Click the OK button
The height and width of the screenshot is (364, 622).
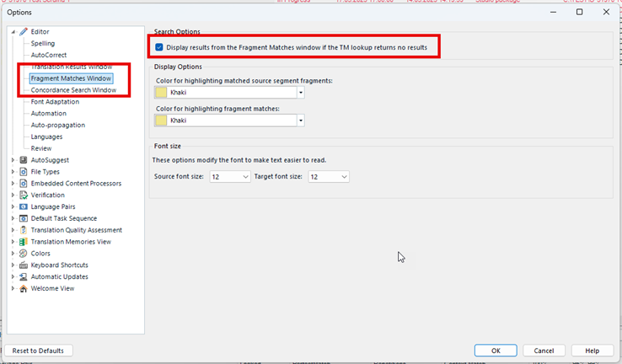point(496,351)
